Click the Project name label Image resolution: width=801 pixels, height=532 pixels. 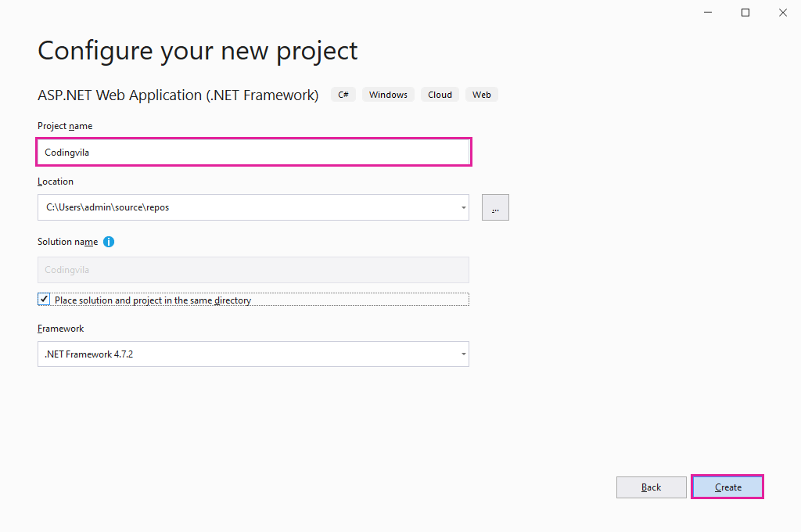coord(64,125)
